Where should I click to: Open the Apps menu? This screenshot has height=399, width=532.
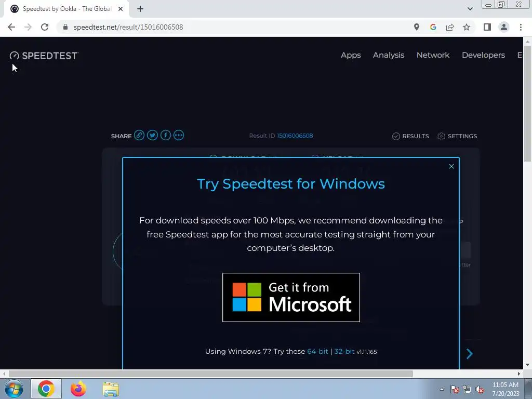tap(351, 55)
